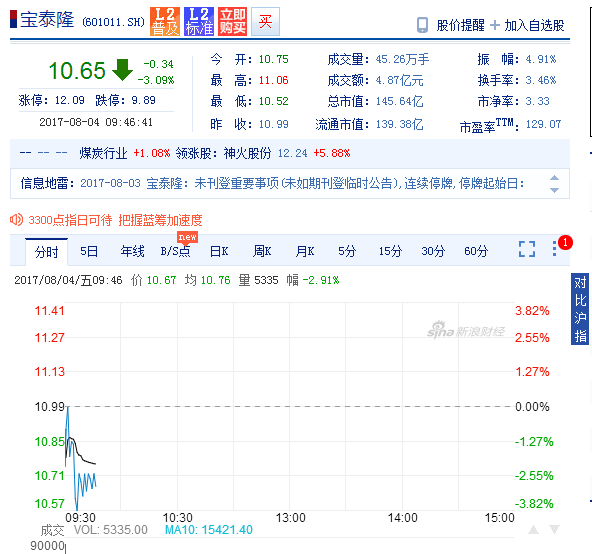Click the grey up triangle beside volume

[x=533, y=529]
